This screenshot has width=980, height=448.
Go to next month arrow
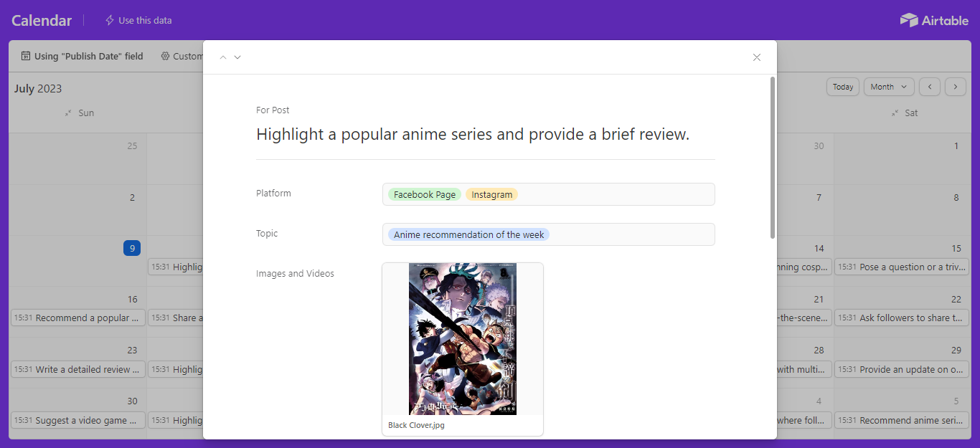click(x=956, y=87)
